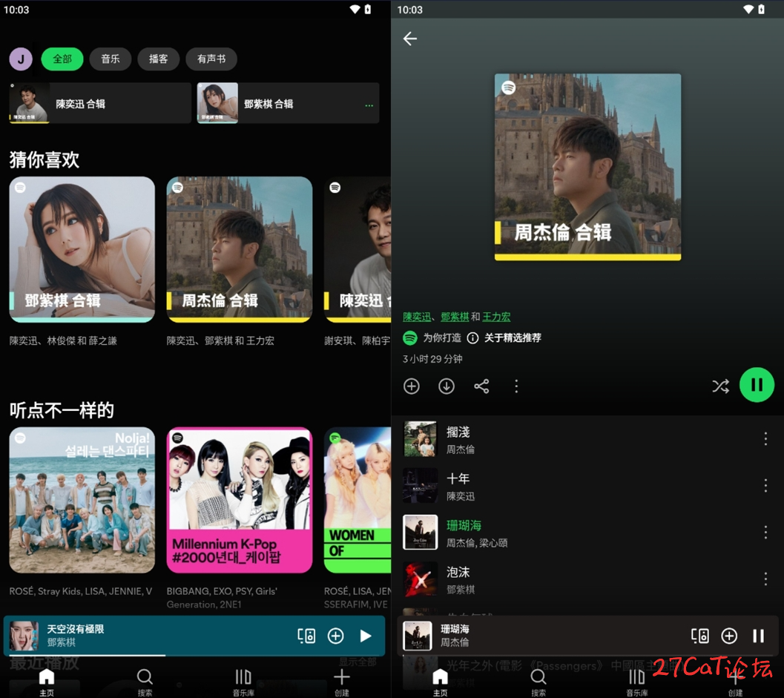Play 天空沒有極限 in the mini player
This screenshot has width=784, height=698.
coord(366,636)
